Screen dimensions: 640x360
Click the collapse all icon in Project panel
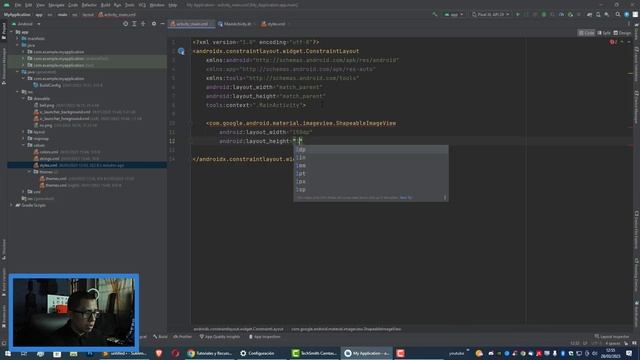(143, 24)
